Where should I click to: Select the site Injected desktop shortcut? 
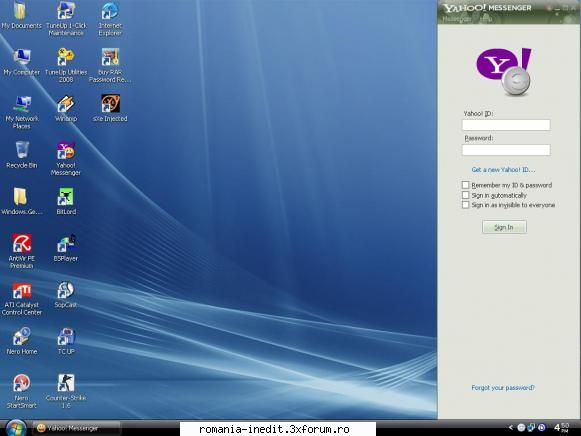tap(110, 109)
